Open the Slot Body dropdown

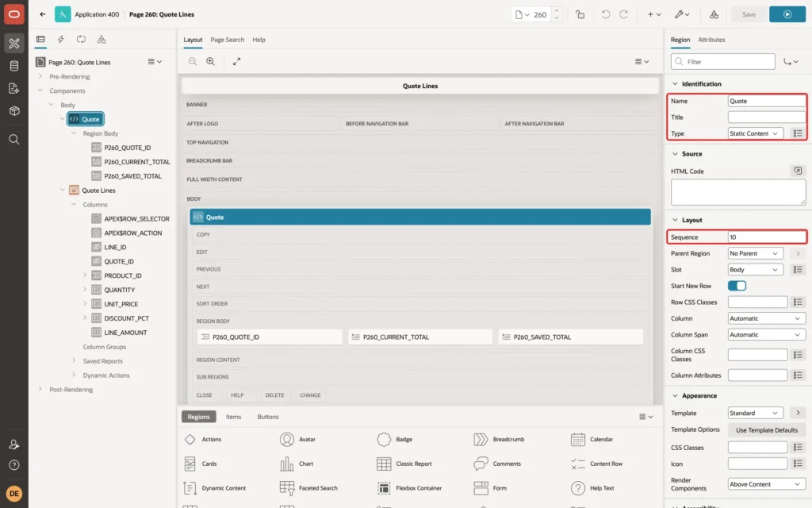[755, 270]
